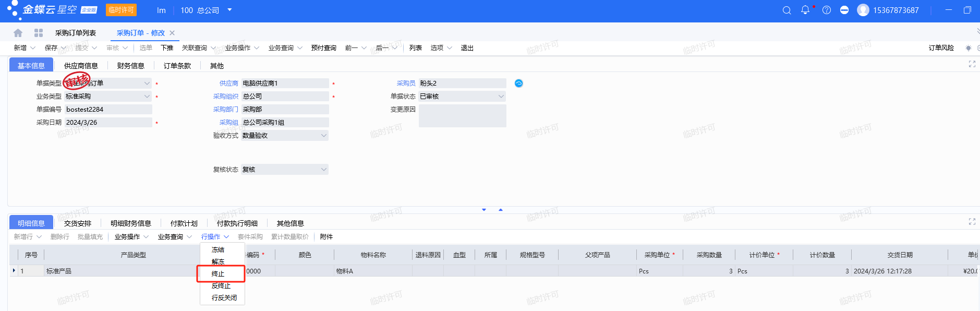Switch to 其他 tab
Viewport: 980px width, 311px height.
[217, 66]
